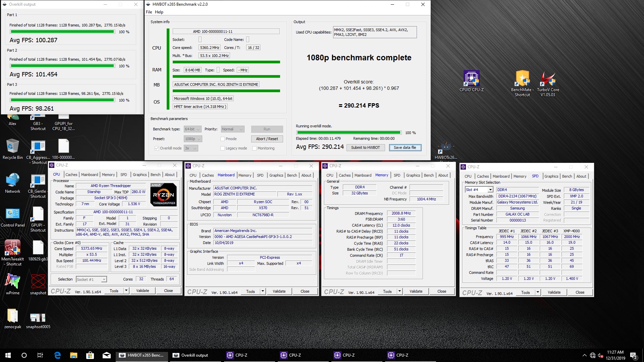Open the File menu in HWBOT x265
The width and height of the screenshot is (644, 362).
[x=149, y=12]
